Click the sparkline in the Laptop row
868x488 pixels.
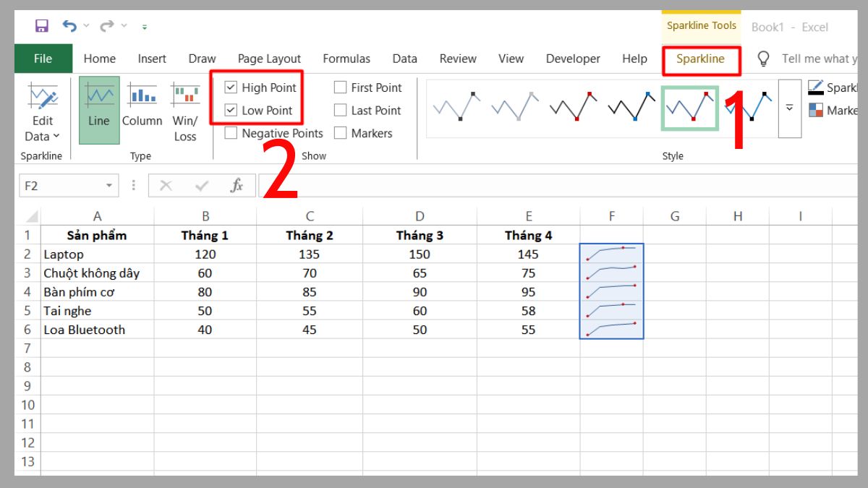click(612, 253)
